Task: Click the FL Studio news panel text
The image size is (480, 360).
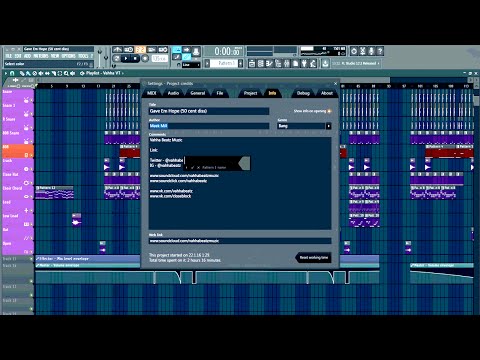Action: coord(357,63)
